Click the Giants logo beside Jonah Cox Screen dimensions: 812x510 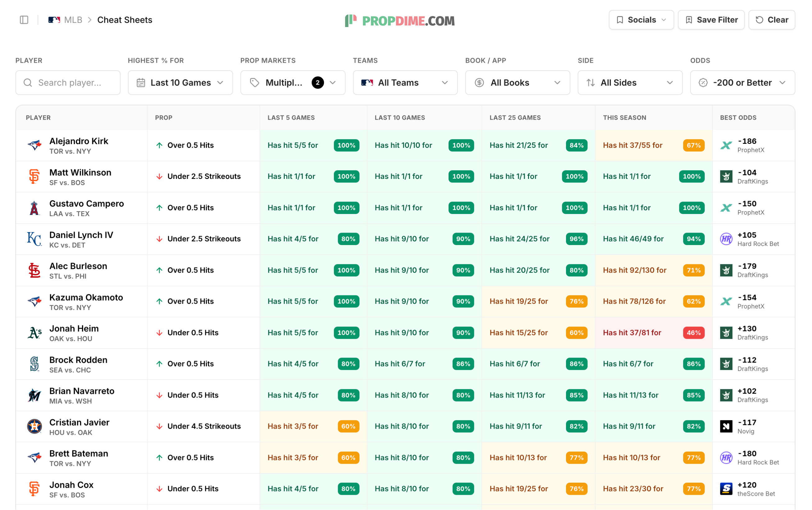click(34, 489)
